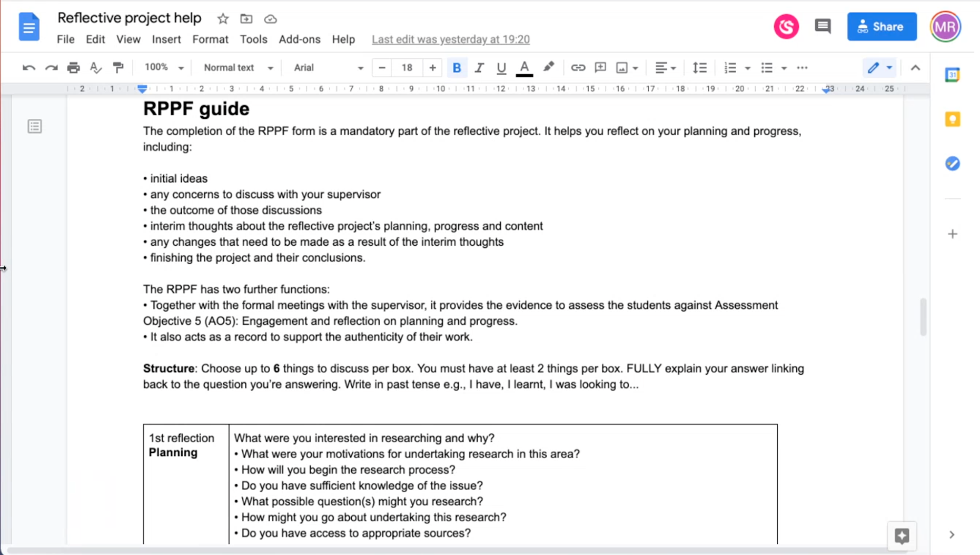Click the Print icon in toolbar

[x=73, y=68]
